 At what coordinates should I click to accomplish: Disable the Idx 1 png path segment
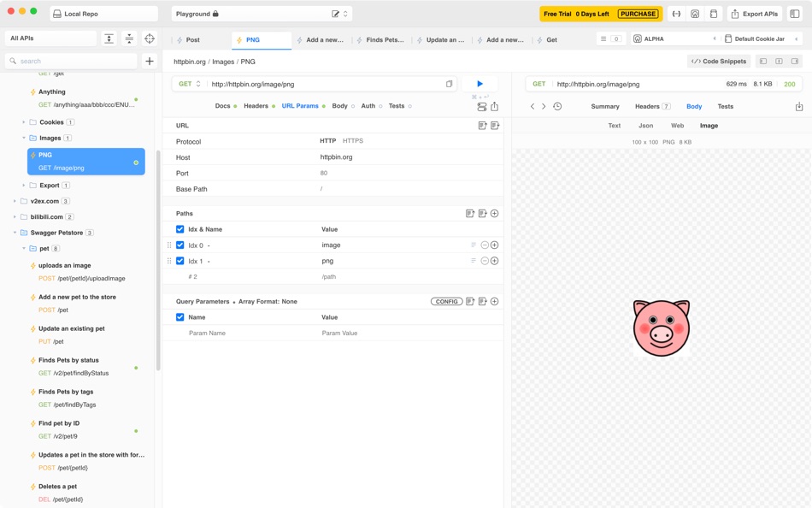click(180, 261)
